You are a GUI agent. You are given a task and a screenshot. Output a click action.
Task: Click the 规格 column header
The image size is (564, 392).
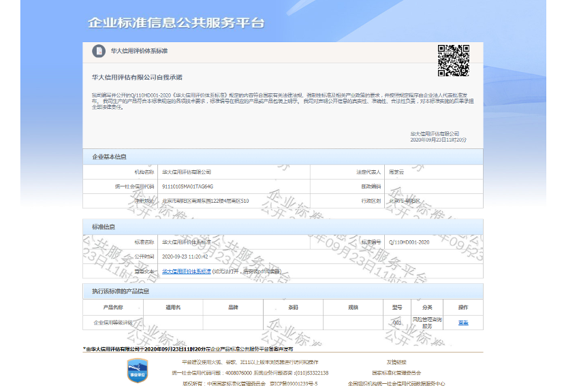point(354,307)
